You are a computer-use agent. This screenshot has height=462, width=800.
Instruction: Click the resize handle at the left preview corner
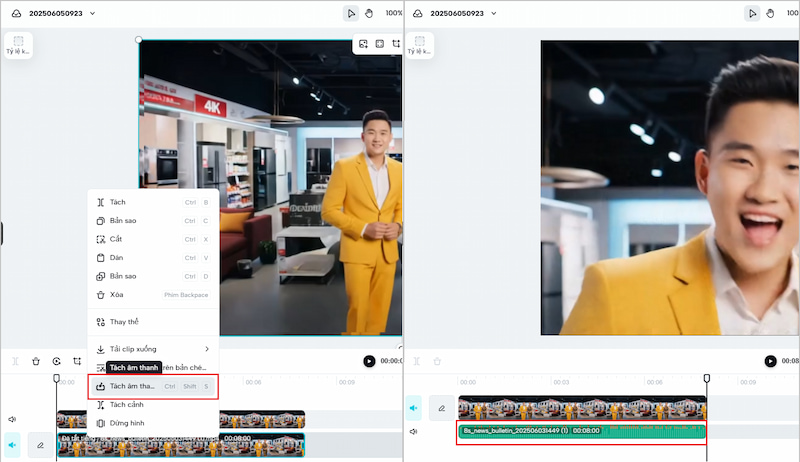[138, 40]
